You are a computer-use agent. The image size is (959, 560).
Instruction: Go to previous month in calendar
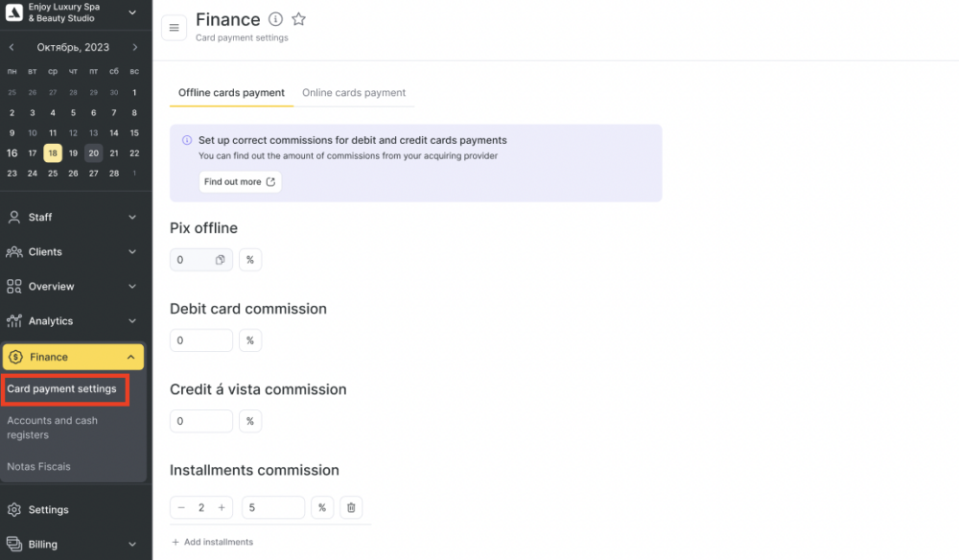click(x=12, y=47)
